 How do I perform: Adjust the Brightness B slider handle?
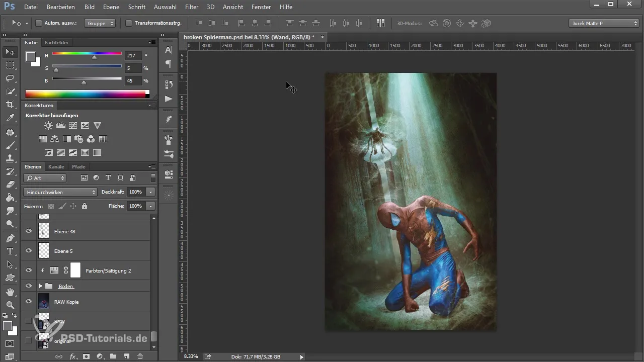coord(84,82)
